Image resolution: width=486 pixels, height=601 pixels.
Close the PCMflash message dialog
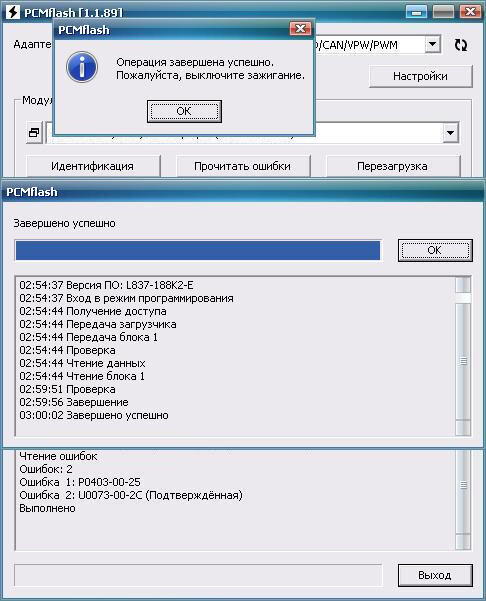point(300,28)
